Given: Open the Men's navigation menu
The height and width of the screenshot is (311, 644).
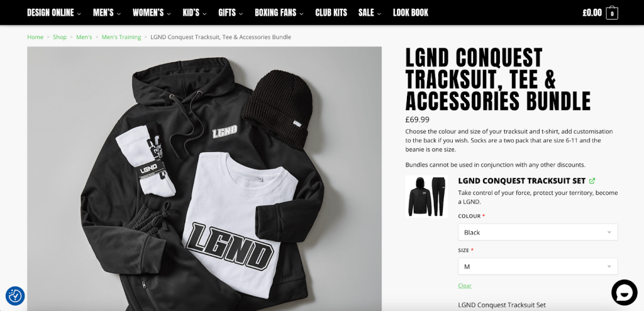Looking at the screenshot, I should pos(107,13).
